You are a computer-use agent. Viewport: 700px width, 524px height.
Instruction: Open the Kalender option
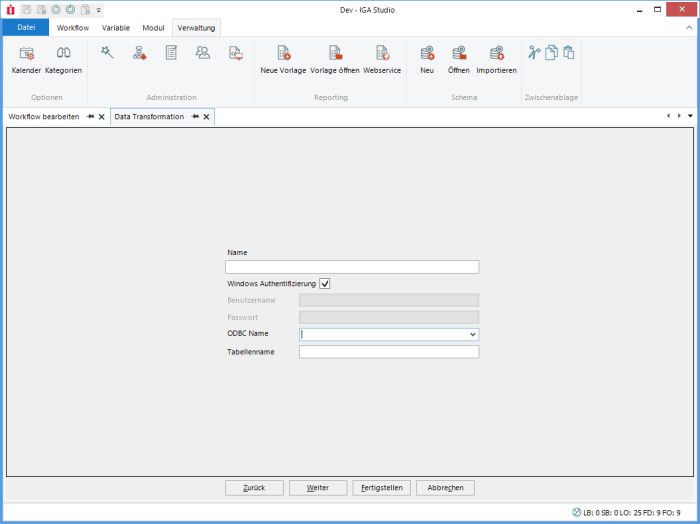coord(26,59)
